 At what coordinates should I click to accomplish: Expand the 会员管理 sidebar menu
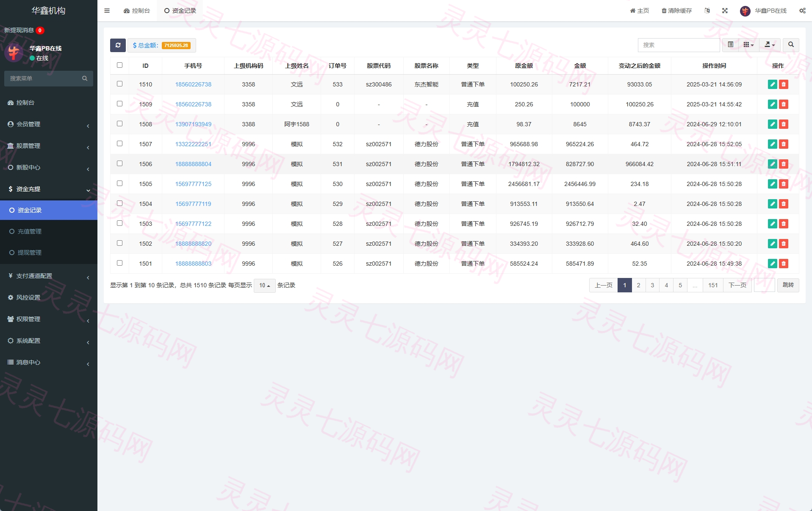[49, 124]
